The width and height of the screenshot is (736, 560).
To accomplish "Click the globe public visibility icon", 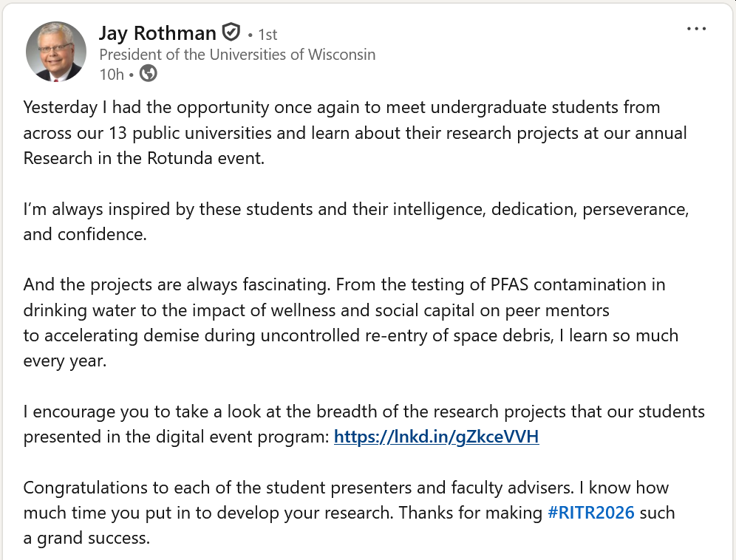I will pyautogui.click(x=149, y=74).
